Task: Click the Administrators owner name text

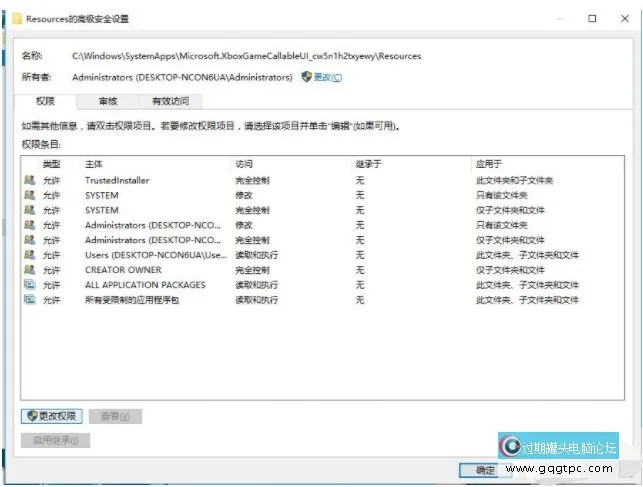Action: coord(182,77)
